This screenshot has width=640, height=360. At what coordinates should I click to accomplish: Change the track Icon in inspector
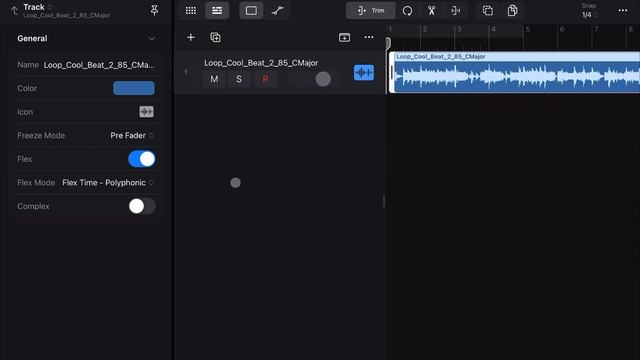tap(147, 112)
